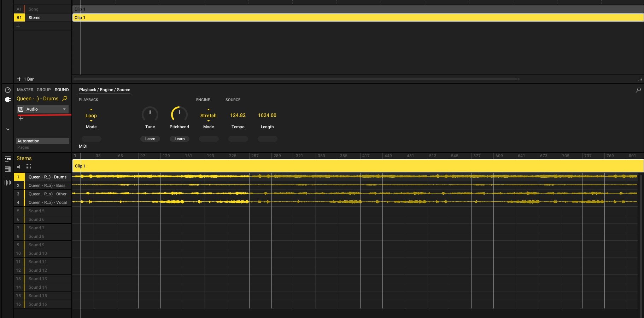Viewport: 644px width, 318px height.
Task: Step the playback Loop mode up
Action: tap(91, 110)
